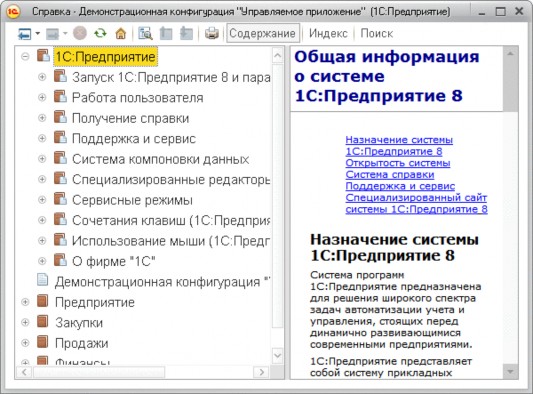This screenshot has width=533, height=394.
Task: Expand the Предприятие tree node
Action: [25, 302]
